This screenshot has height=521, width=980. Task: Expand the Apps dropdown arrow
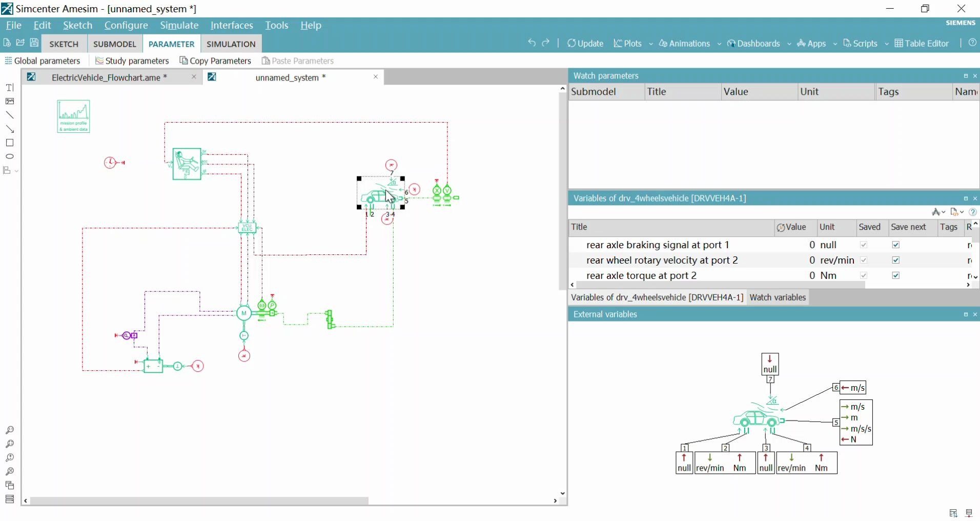pos(835,44)
